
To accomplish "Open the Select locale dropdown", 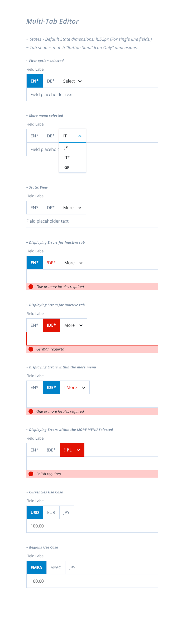I will 72,81.
